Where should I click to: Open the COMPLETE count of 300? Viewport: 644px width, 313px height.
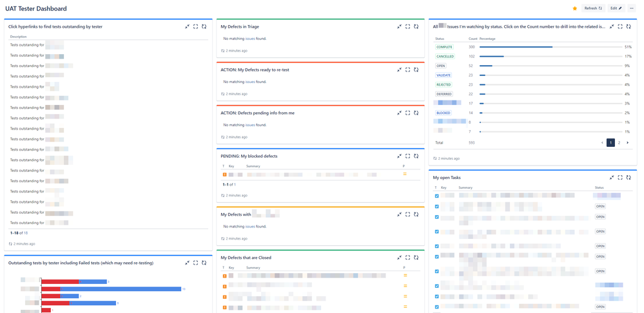tap(472, 47)
